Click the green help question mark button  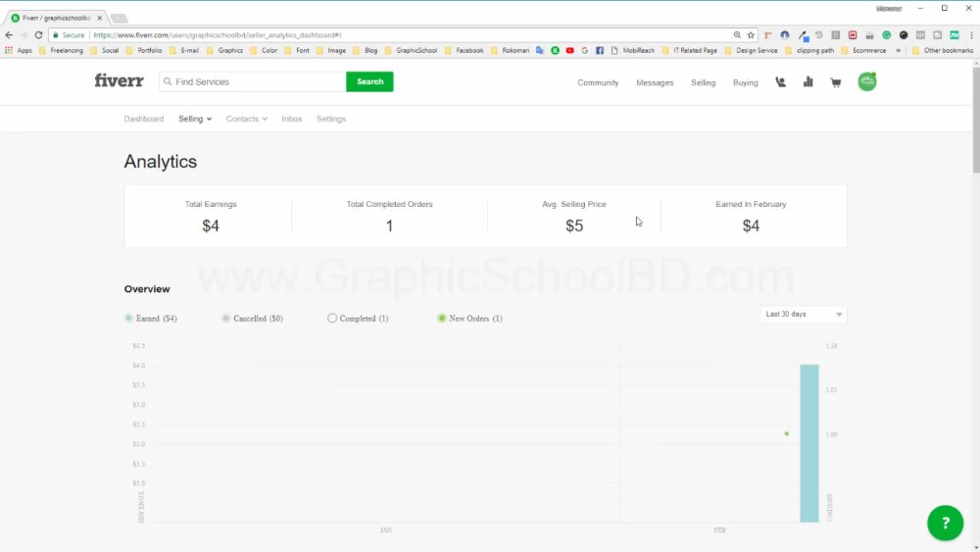pyautogui.click(x=945, y=523)
